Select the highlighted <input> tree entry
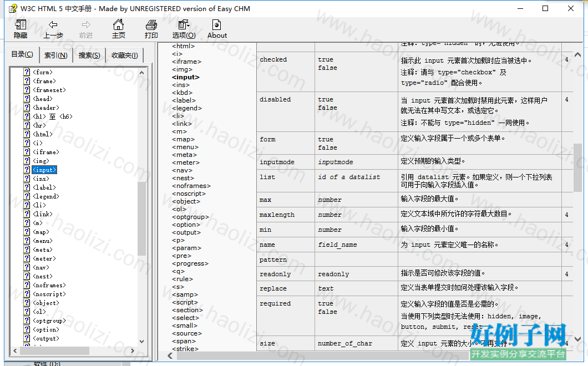 pyautogui.click(x=44, y=170)
